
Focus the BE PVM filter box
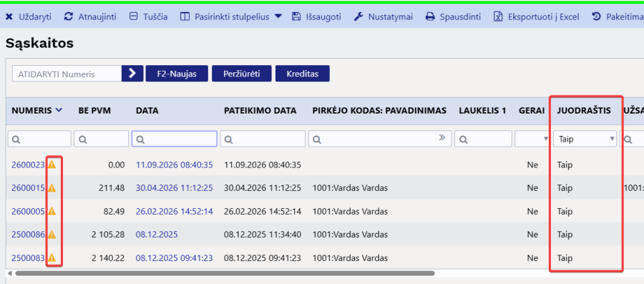[102, 139]
